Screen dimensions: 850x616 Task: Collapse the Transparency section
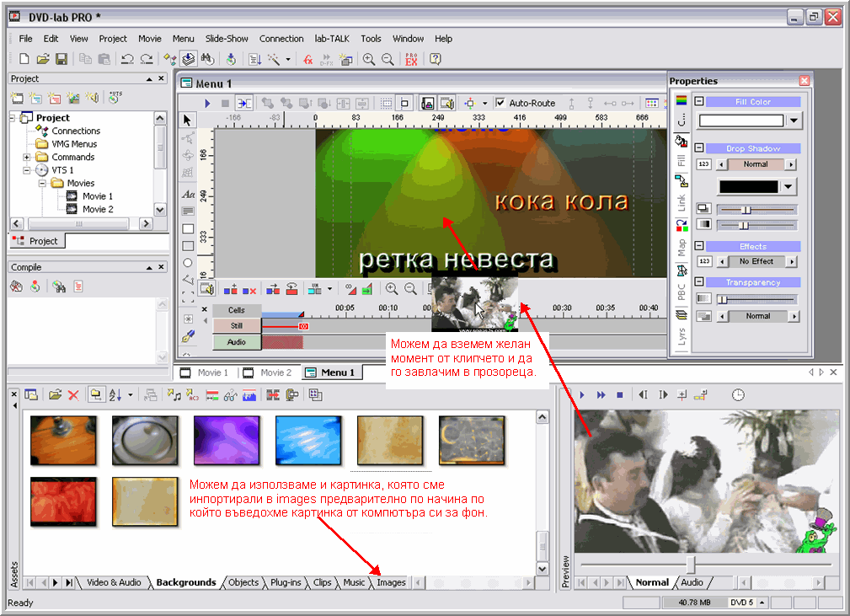tap(699, 282)
